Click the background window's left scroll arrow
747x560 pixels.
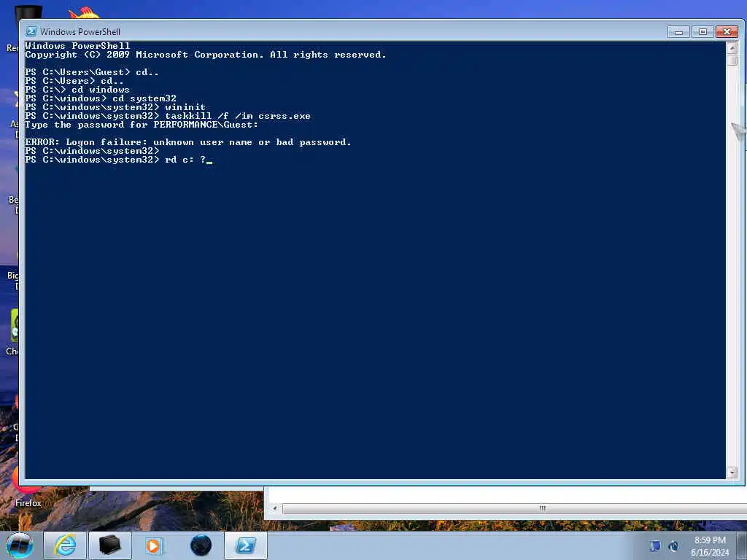274,508
